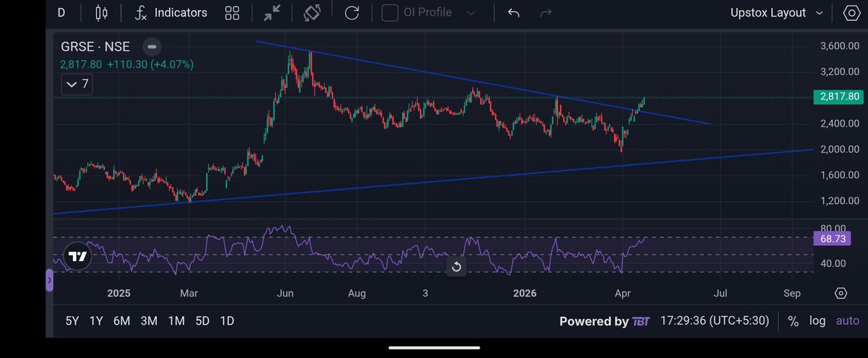Open TradingView logo in the indicator pane
Viewport: 868px width, 358px height.
(78, 257)
